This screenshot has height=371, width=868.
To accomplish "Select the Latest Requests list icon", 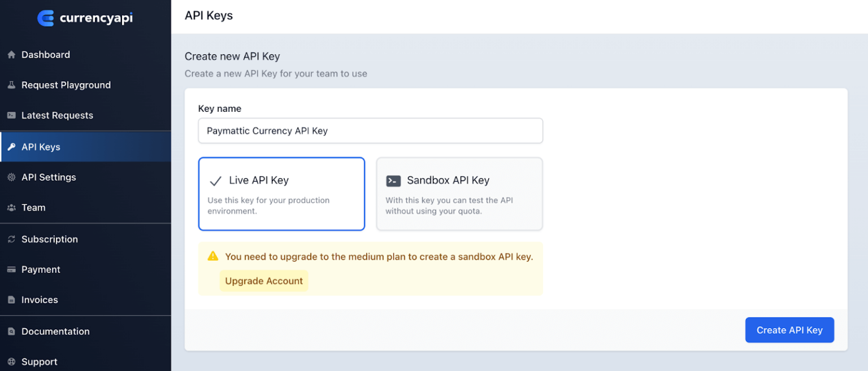I will coord(11,115).
